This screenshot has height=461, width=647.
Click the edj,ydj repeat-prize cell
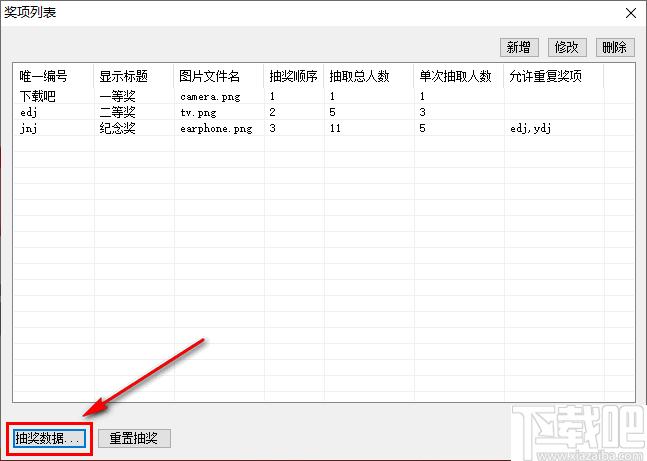click(x=531, y=129)
